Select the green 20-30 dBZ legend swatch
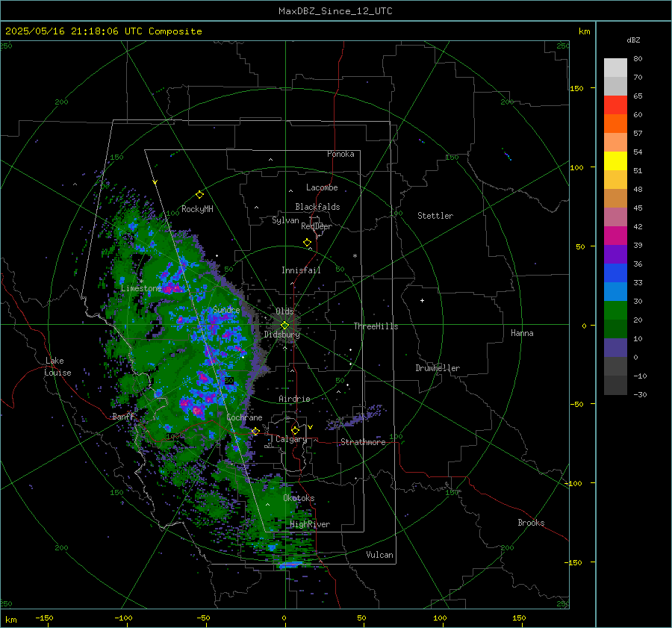The height and width of the screenshot is (628, 672). tap(615, 311)
